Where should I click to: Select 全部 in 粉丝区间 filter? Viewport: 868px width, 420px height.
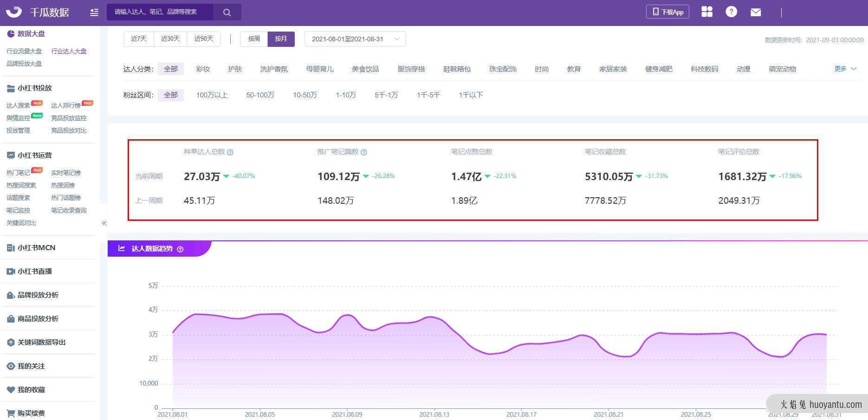171,95
